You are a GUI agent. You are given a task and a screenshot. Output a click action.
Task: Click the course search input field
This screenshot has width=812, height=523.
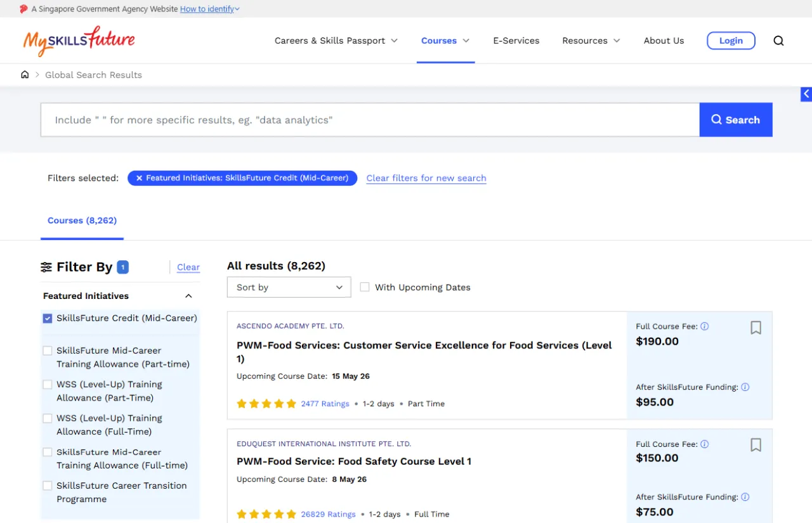coord(370,120)
